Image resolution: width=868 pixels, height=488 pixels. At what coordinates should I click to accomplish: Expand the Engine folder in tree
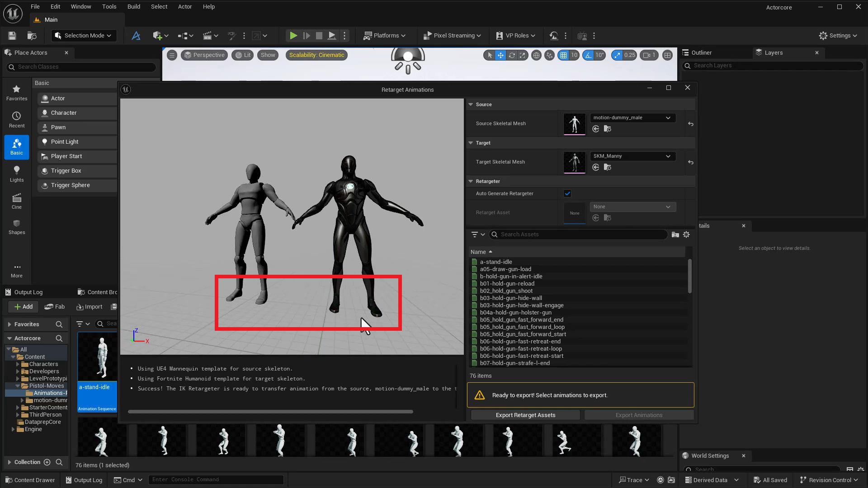(x=13, y=429)
